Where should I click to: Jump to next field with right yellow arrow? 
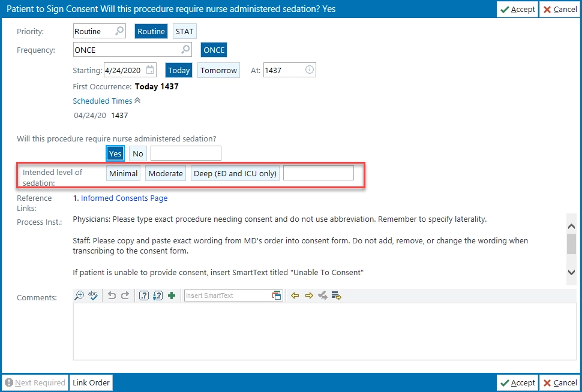click(308, 295)
